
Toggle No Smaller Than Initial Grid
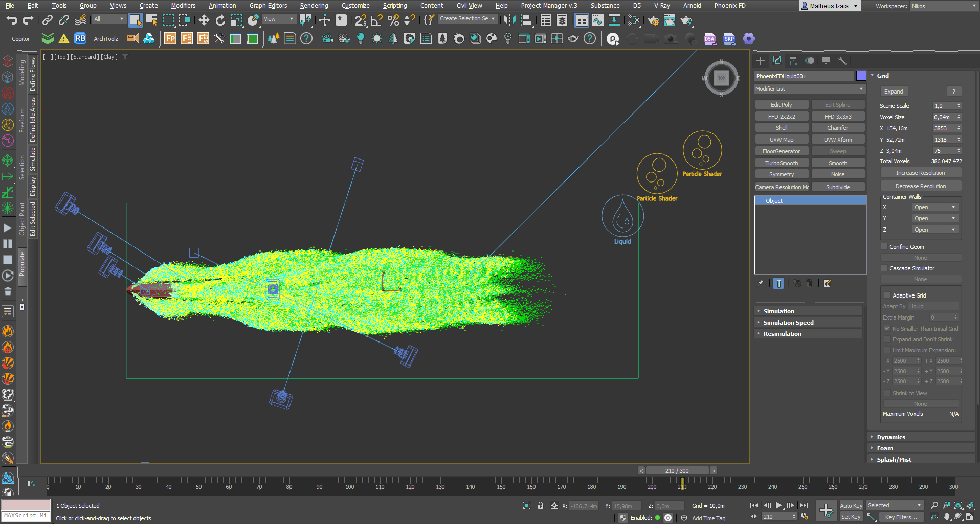pos(887,329)
